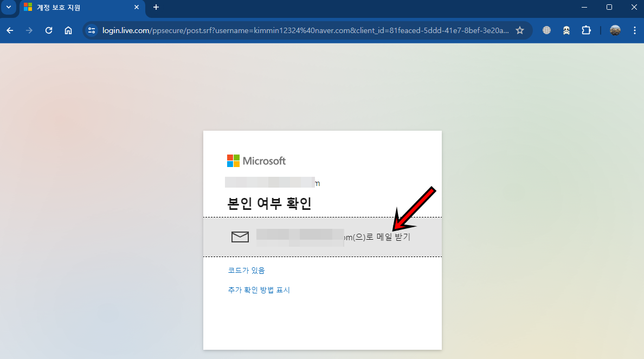Open the Extensions puzzle menu
The height and width of the screenshot is (359, 644).
(586, 30)
